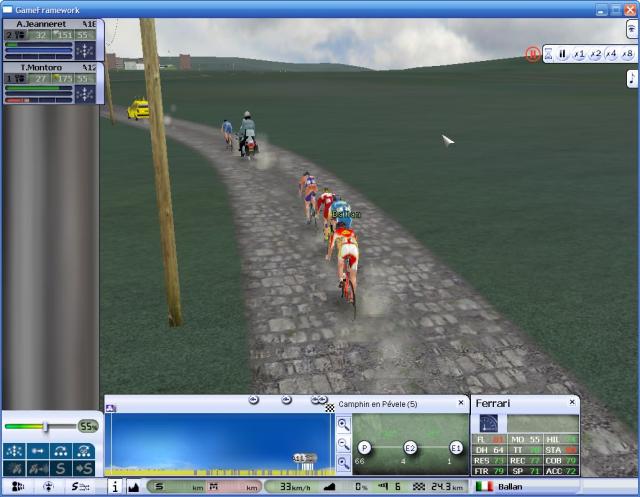
Task: Set game speed to x2
Action: (596, 54)
